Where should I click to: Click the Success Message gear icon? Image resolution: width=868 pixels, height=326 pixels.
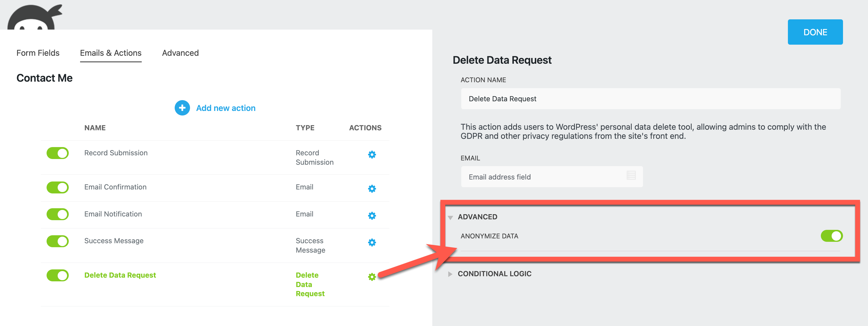click(x=372, y=242)
